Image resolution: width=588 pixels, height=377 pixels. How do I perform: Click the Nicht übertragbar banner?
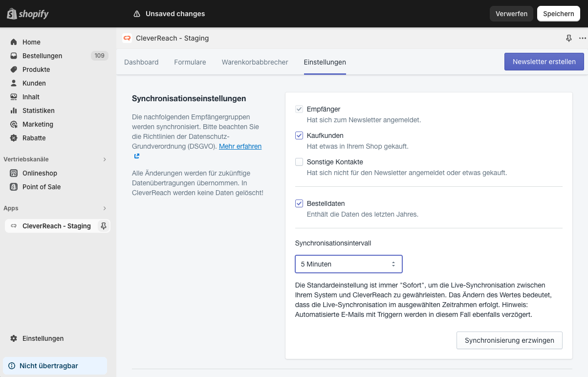[x=55, y=366]
